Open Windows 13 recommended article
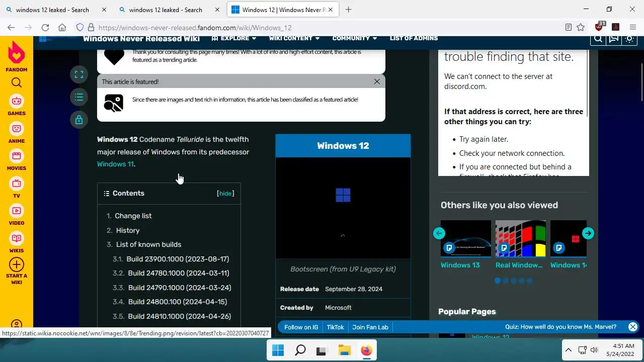This screenshot has width=644, height=362. coord(465,245)
